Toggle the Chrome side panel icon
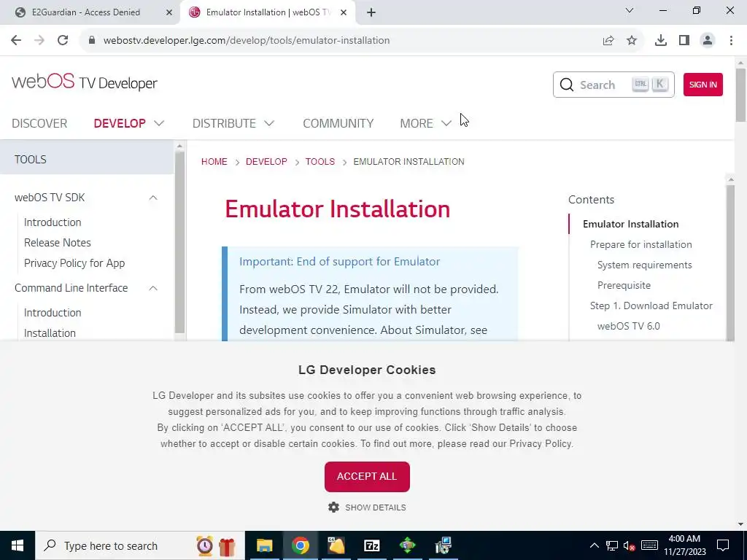Image resolution: width=747 pixels, height=560 pixels. 684,41
